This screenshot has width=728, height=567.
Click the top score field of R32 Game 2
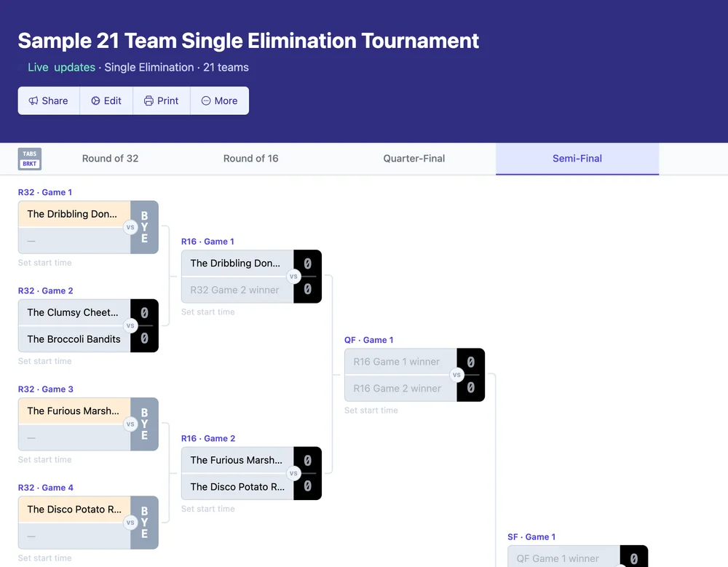click(144, 312)
